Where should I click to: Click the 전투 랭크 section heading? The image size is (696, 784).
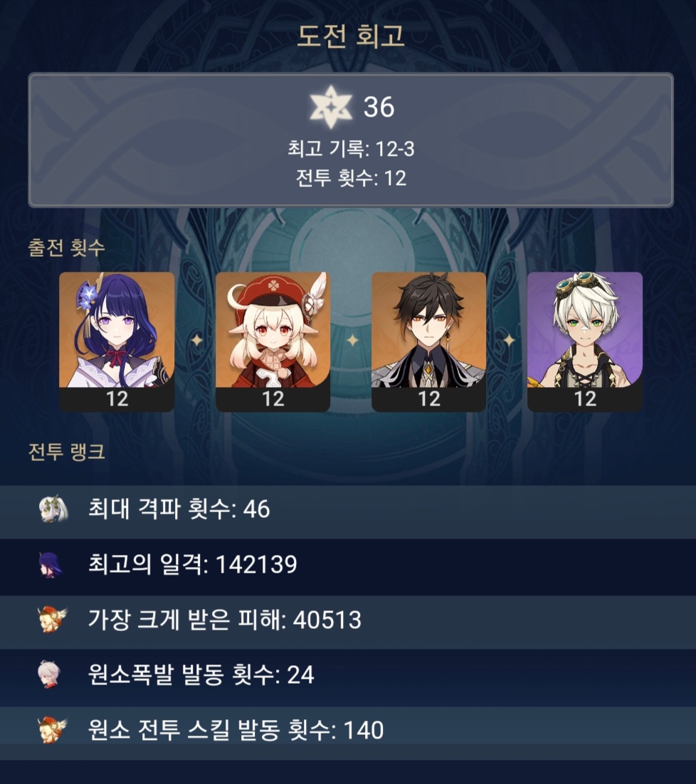pos(66,452)
